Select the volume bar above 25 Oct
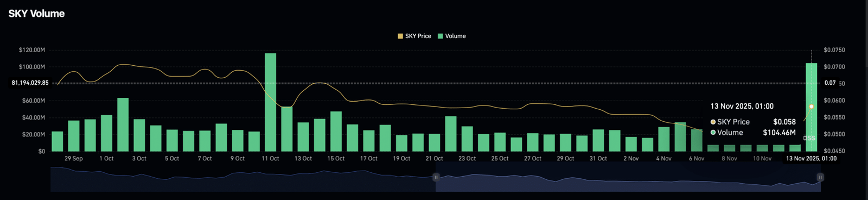Viewport: 868px width, 200px height. tap(500, 142)
